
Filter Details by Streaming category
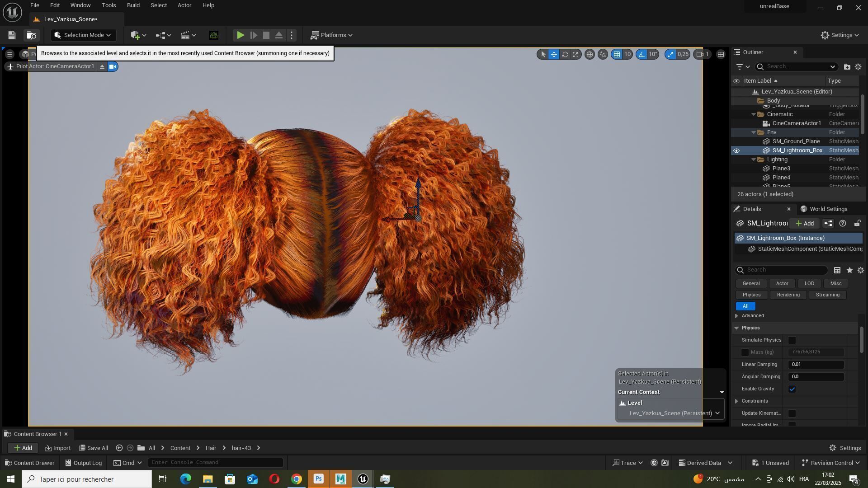827,295
